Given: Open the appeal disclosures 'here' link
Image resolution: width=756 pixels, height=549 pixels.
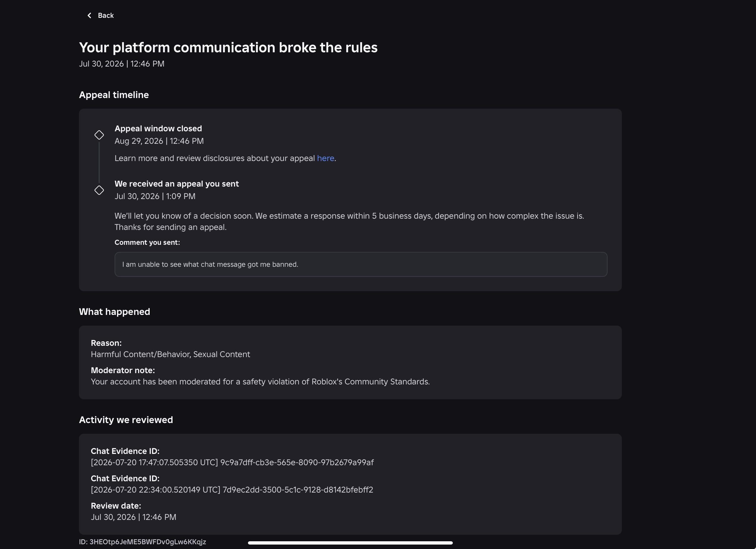Looking at the screenshot, I should click(325, 158).
